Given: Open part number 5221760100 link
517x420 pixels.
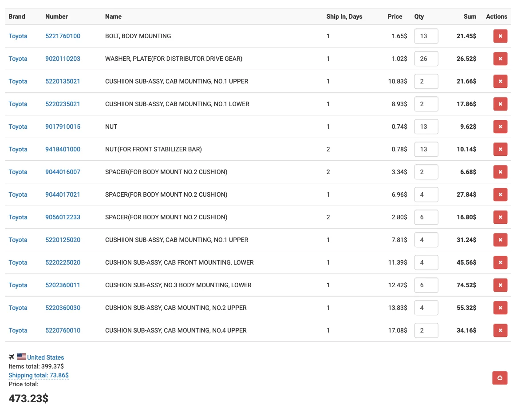Looking at the screenshot, I should coord(63,36).
